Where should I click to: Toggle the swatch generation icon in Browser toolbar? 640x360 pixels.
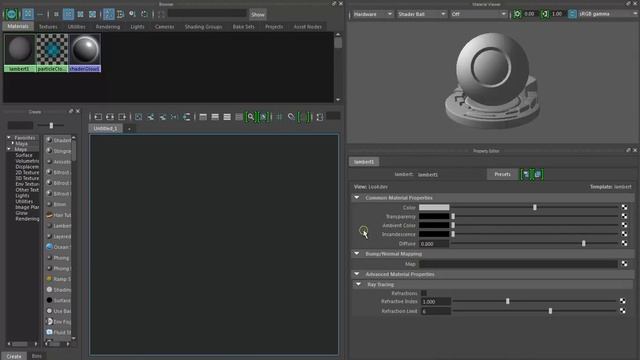(x=11, y=14)
